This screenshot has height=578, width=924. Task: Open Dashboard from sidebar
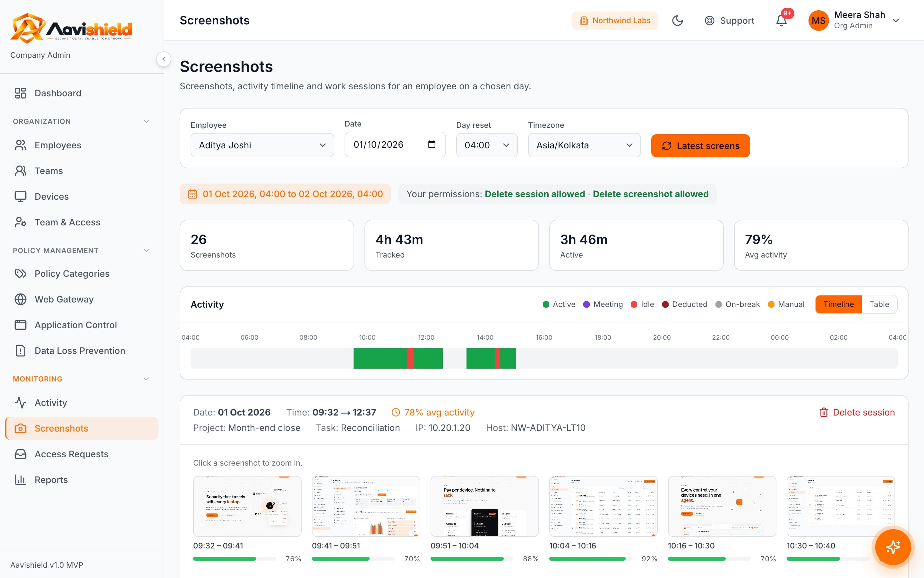82,93
